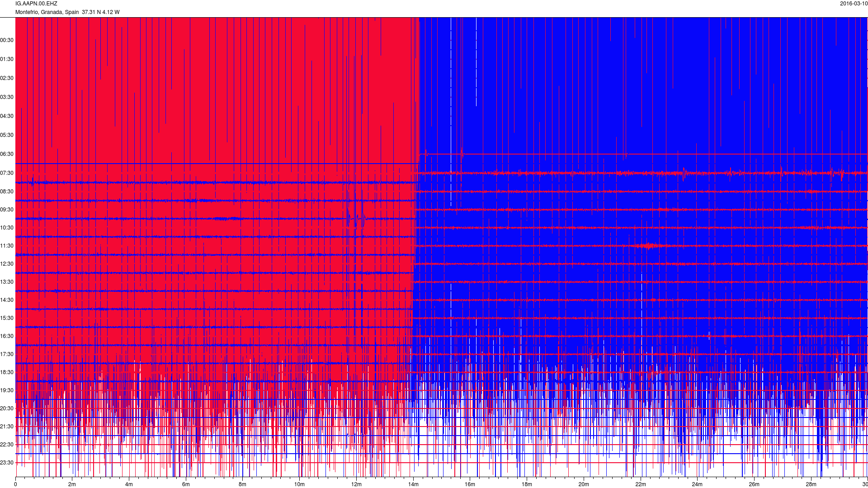Screen dimensions: 868x488
Task: Select the 22:30 time row label
Action: tap(7, 445)
